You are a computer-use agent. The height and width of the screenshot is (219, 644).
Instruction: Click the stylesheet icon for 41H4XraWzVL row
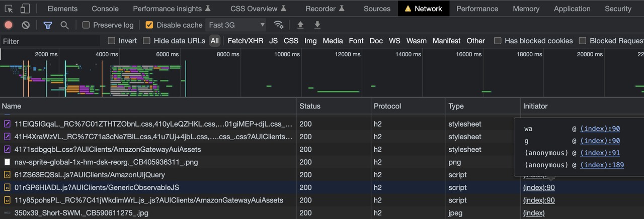coord(7,137)
